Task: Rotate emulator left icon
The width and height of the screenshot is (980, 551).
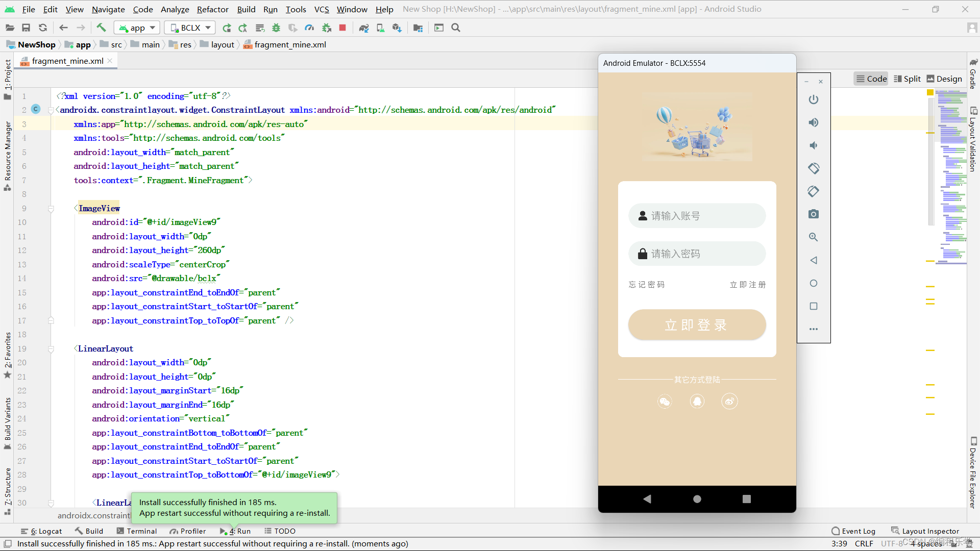Action: (x=814, y=168)
